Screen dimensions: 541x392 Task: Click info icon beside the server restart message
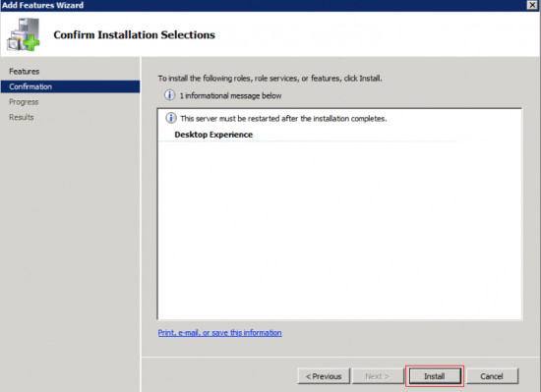(171, 118)
